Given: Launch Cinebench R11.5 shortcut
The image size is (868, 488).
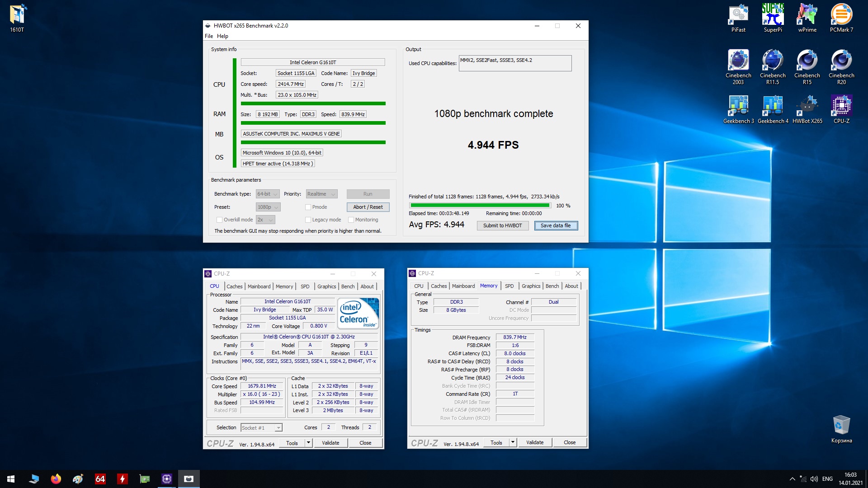Looking at the screenshot, I should point(773,67).
